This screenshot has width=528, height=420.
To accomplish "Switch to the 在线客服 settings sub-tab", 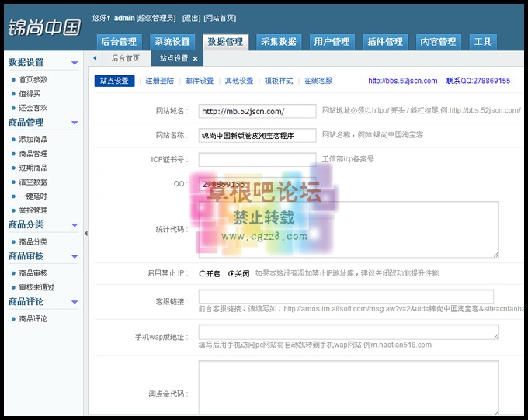I will pyautogui.click(x=318, y=81).
